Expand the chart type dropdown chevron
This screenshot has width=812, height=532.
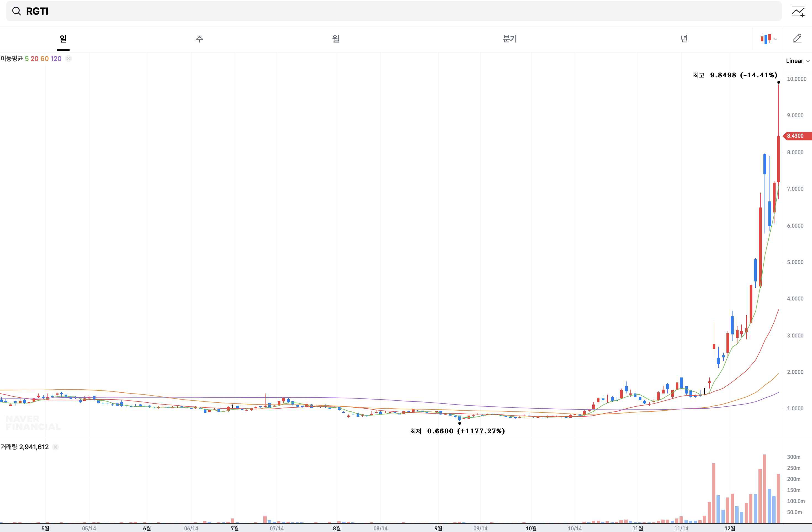coord(776,39)
